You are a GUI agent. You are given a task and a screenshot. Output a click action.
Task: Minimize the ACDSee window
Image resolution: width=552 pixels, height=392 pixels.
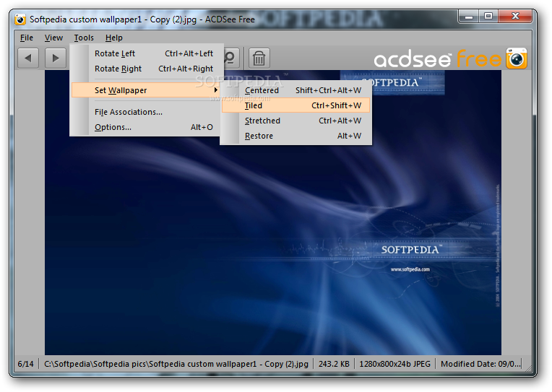[x=469, y=17]
